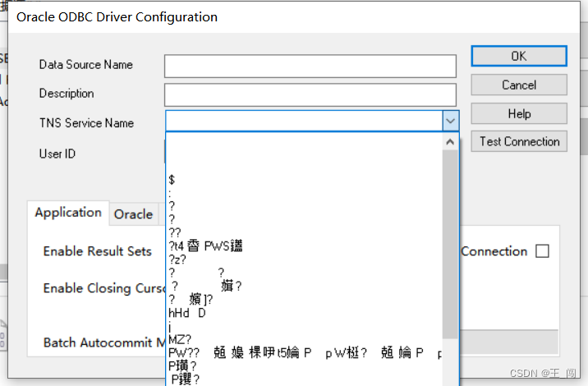Focus the Data Source Name field
This screenshot has width=588, height=386.
310,66
